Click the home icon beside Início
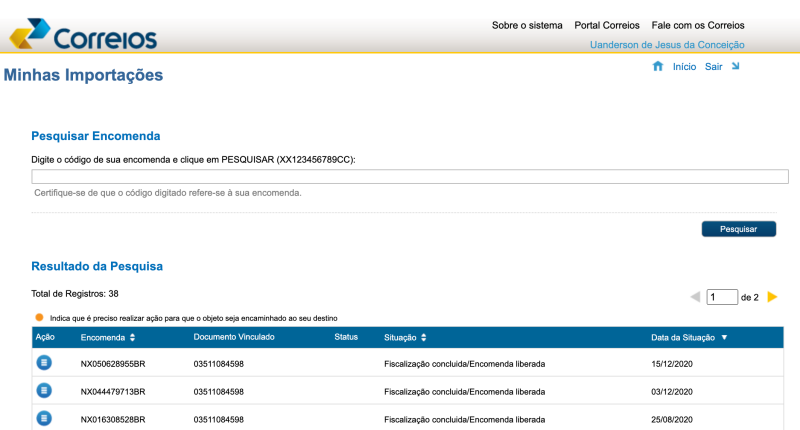Viewport: 800px width, 430px height. (x=658, y=67)
